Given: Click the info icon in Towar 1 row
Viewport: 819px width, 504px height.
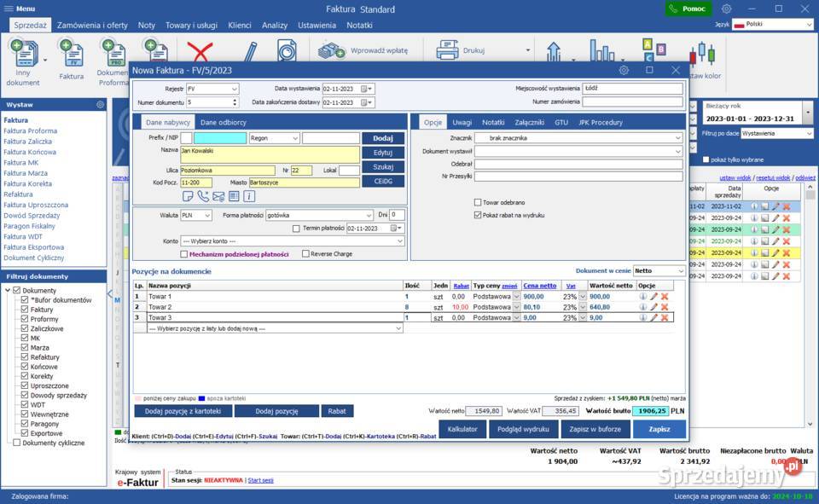Looking at the screenshot, I should tap(643, 296).
